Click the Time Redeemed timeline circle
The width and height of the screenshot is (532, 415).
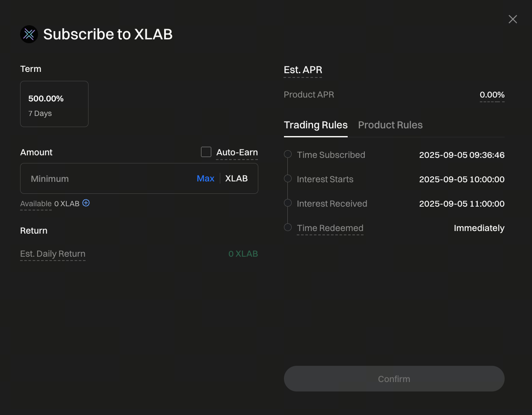[288, 227]
